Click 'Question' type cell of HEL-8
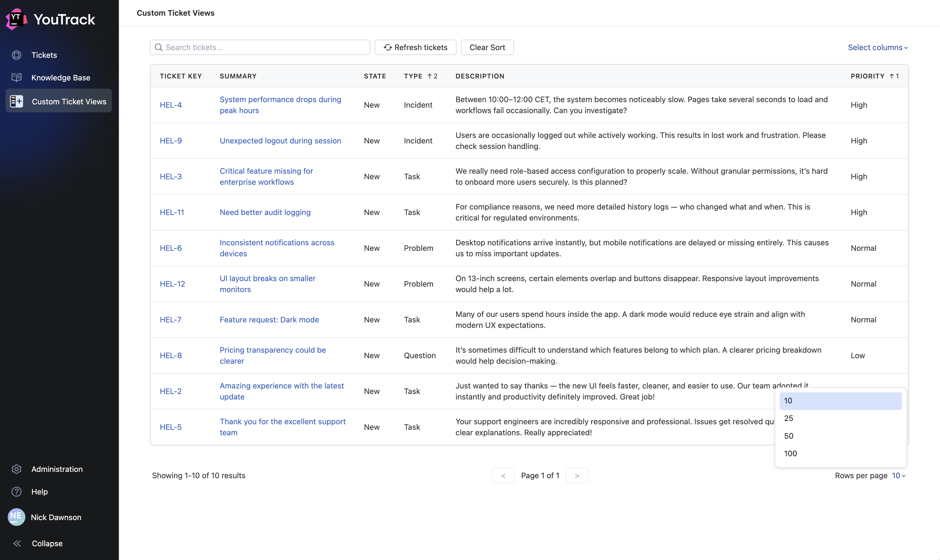940x560 pixels. coord(419,355)
